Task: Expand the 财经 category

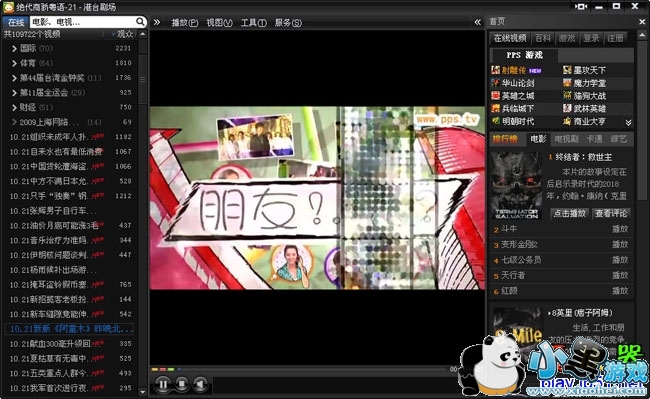Action: click(15, 107)
